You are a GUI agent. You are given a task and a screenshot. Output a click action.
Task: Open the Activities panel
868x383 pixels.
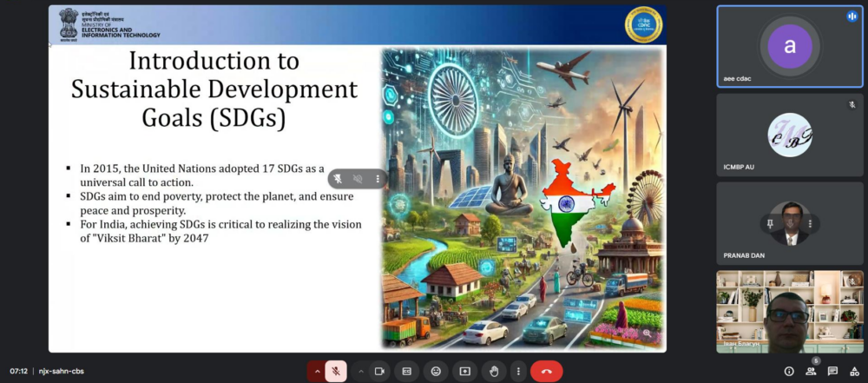tap(854, 371)
